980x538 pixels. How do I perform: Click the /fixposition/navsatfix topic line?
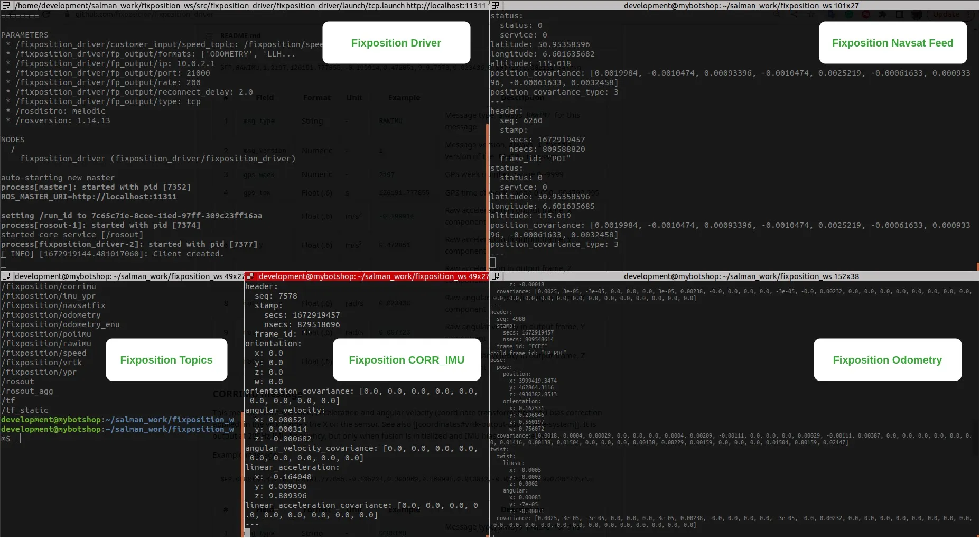53,305
